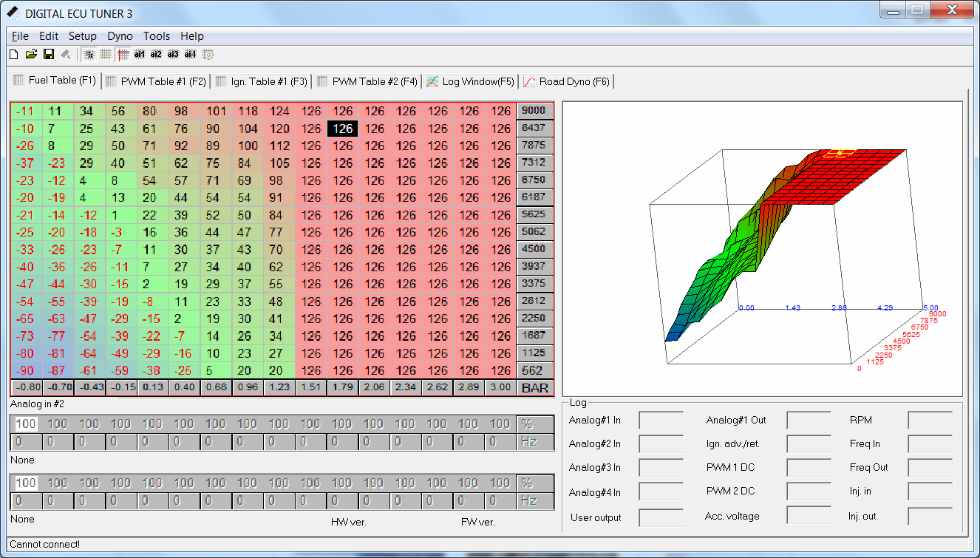The width and height of the screenshot is (980, 558).
Task: Select the ai4 analog input icon
Action: coord(190,54)
